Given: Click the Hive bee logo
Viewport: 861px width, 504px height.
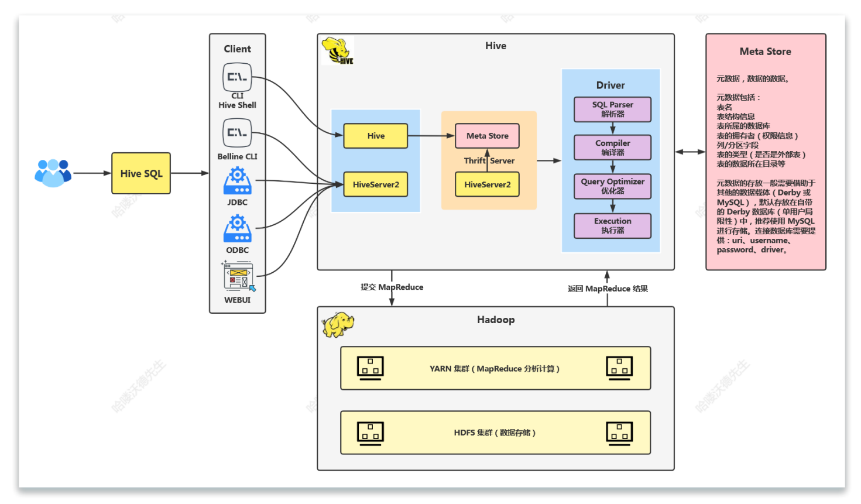Looking at the screenshot, I should (x=338, y=51).
